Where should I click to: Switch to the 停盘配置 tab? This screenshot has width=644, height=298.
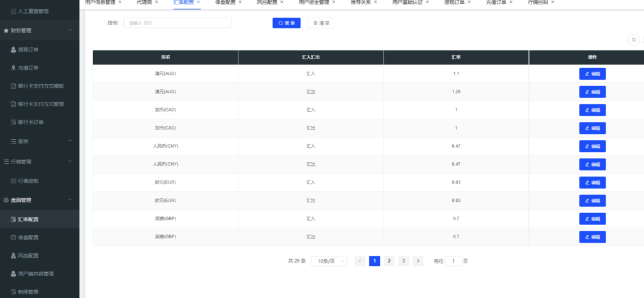226,2
